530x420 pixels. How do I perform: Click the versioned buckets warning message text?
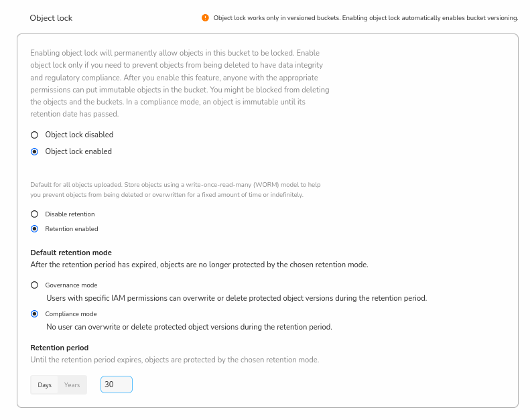pyautogui.click(x=366, y=18)
